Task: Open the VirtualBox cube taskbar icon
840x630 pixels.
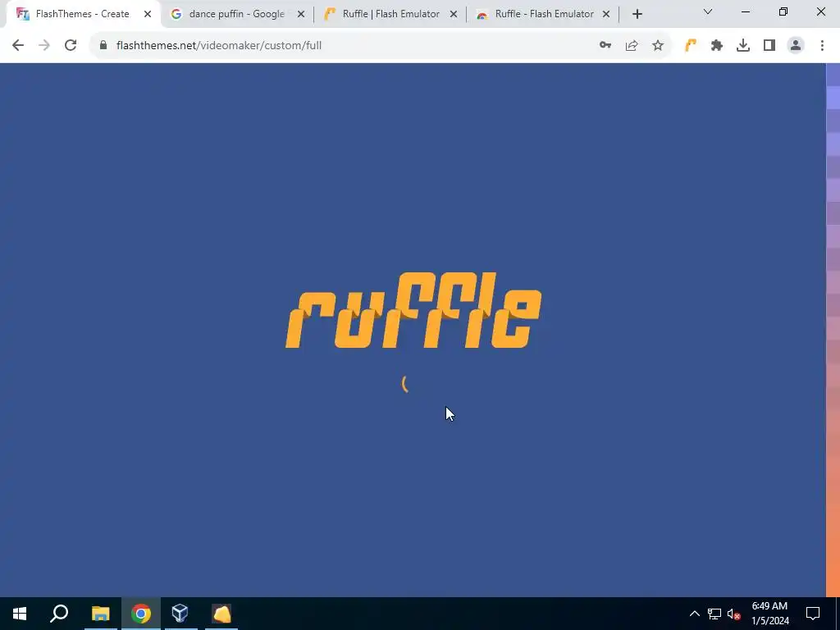Action: [180, 614]
